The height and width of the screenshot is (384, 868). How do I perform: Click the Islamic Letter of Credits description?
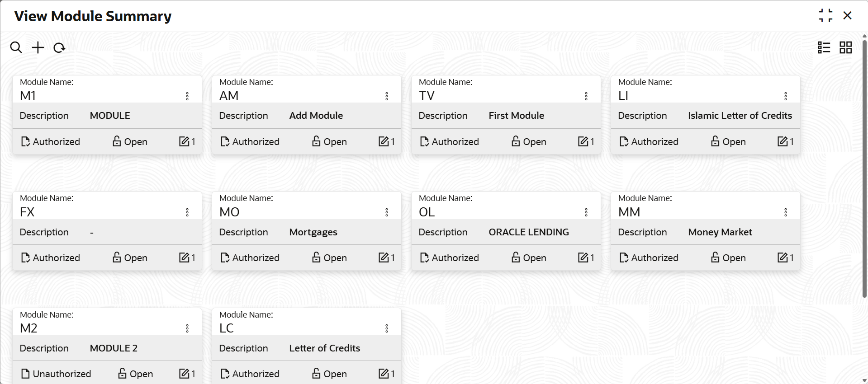click(740, 116)
